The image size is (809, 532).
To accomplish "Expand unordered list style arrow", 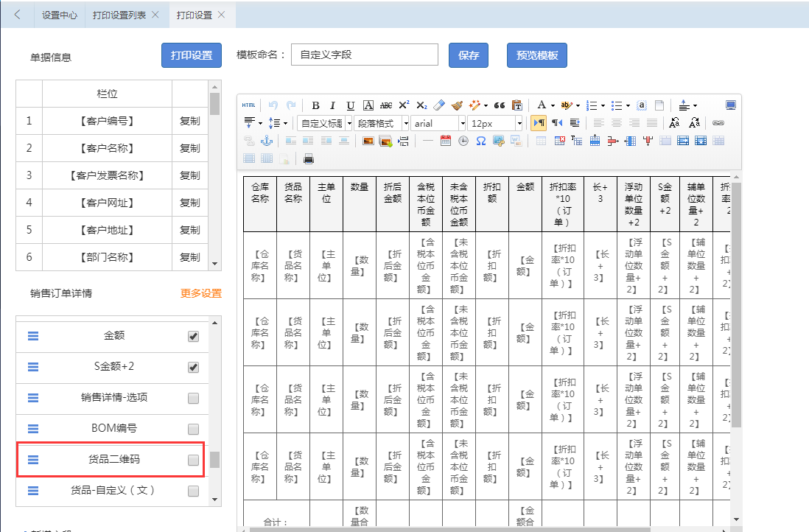I will [628, 106].
